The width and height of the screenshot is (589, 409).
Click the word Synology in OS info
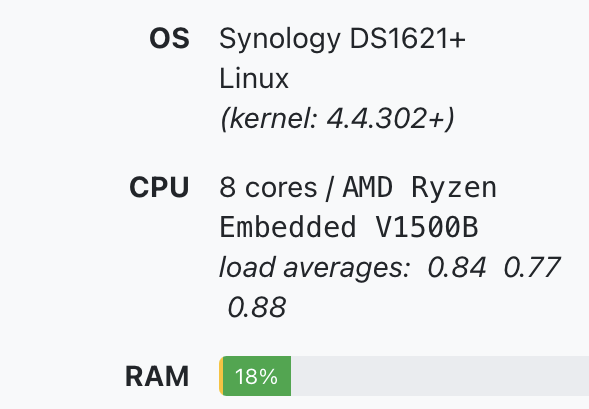tap(280, 40)
